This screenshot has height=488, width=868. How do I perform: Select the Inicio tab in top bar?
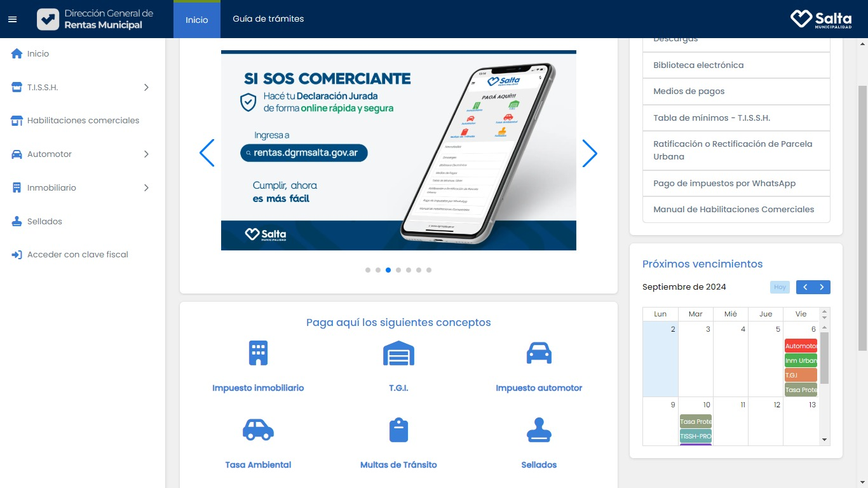pyautogui.click(x=196, y=20)
